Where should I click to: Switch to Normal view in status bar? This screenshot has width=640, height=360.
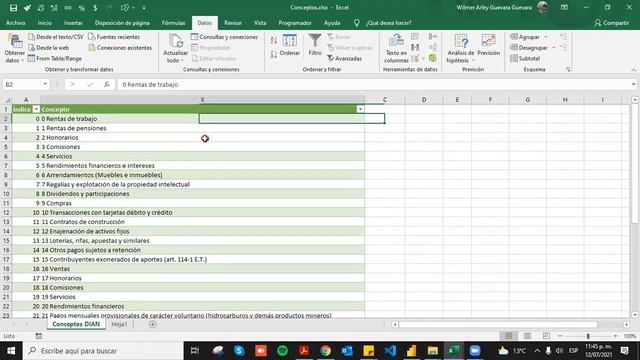click(508, 336)
